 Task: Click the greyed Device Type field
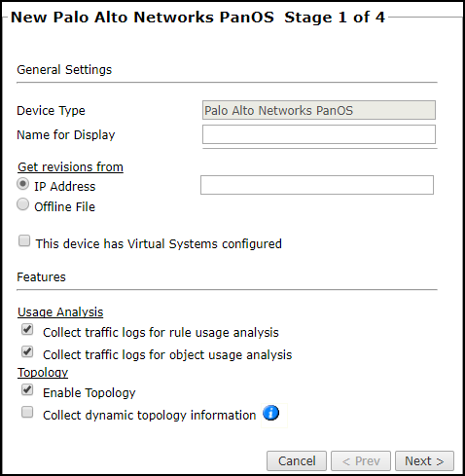coord(319,110)
